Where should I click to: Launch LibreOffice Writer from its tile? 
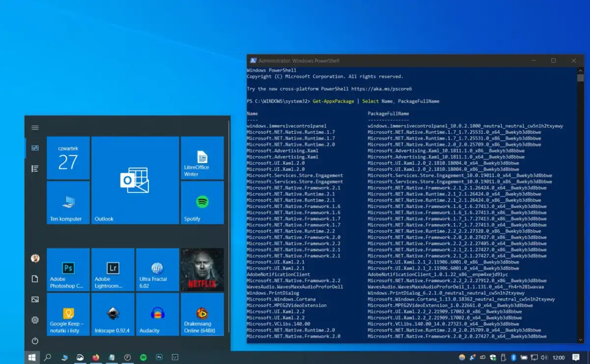click(202, 157)
